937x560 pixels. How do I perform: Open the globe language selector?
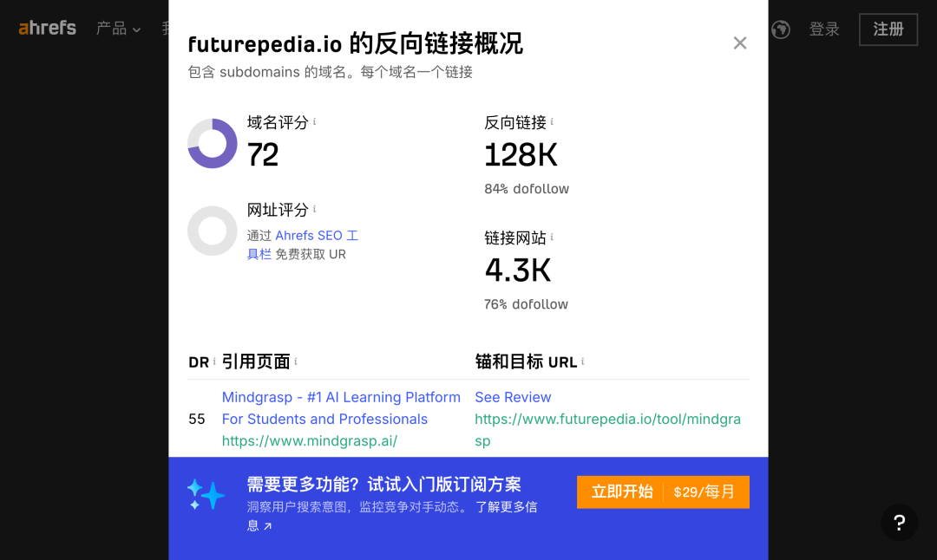point(781,29)
